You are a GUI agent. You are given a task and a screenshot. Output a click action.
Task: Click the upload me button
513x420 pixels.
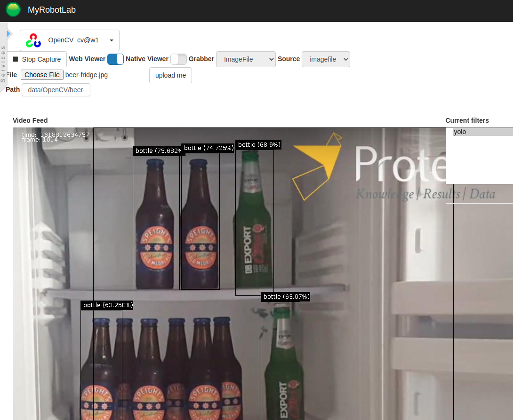click(170, 75)
